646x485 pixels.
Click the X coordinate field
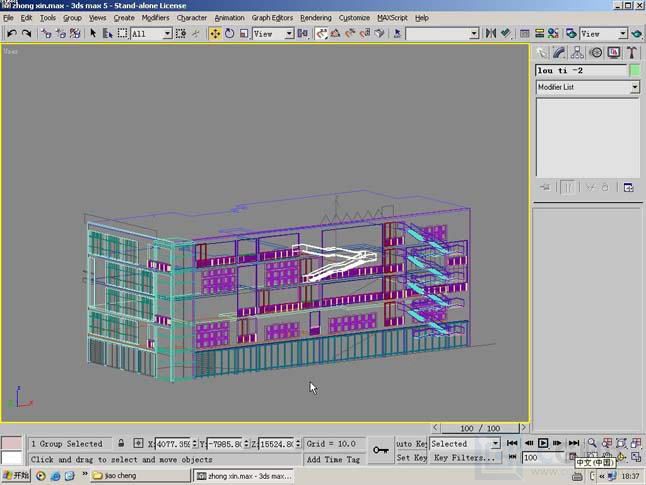tap(173, 444)
